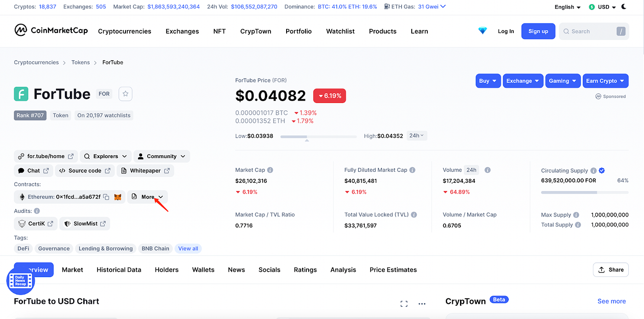Open Products nav menu

[383, 31]
